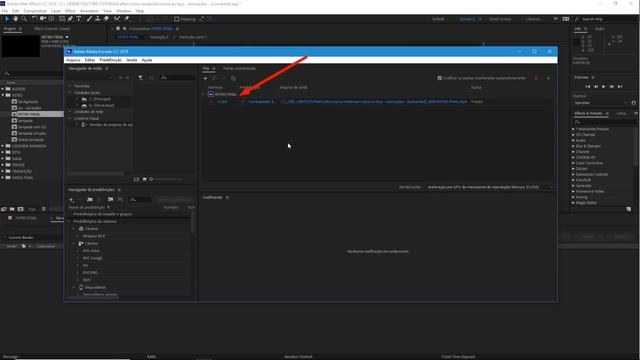
Task: Collapse the INTRO FINAL queue item
Action: point(203,94)
